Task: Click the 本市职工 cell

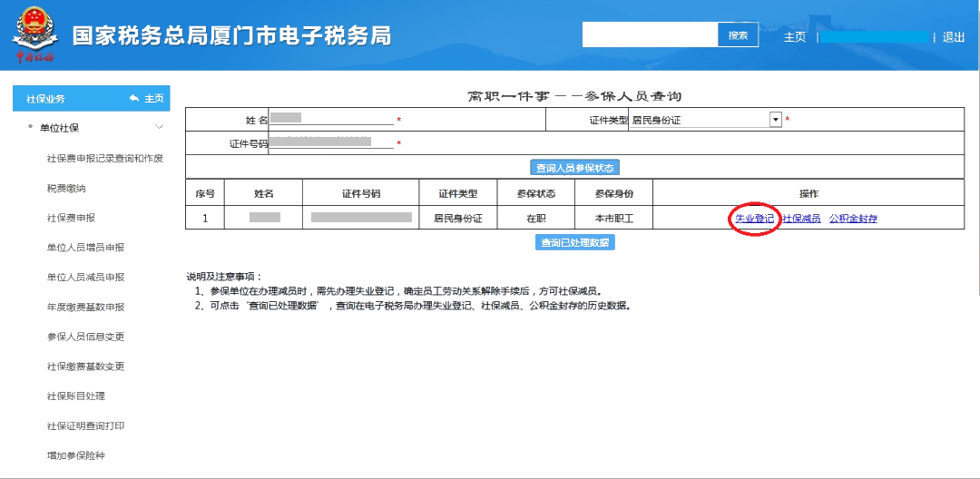Action: point(613,218)
